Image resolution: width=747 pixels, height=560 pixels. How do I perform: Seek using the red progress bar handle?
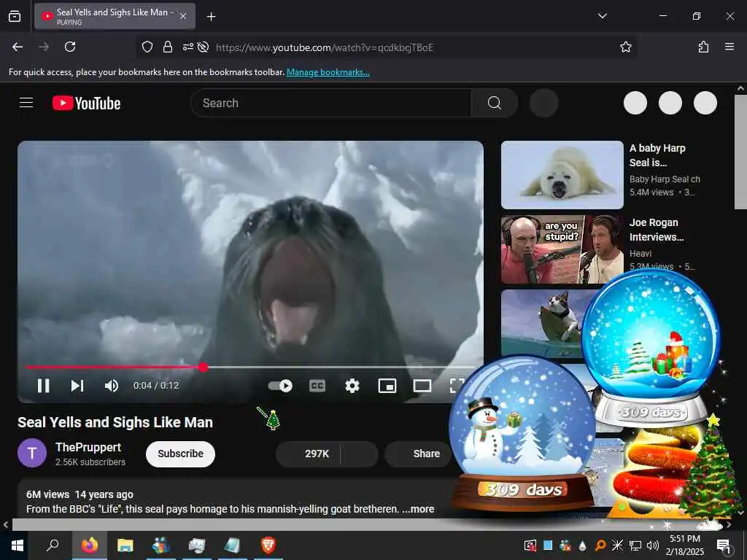click(x=204, y=367)
